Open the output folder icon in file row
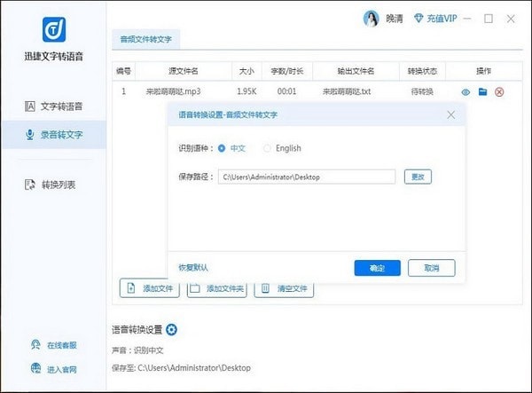 coord(482,91)
